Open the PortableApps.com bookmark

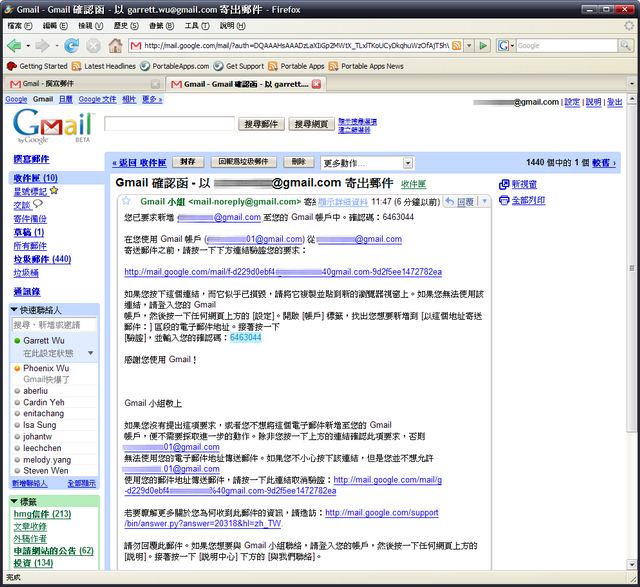tap(175, 66)
